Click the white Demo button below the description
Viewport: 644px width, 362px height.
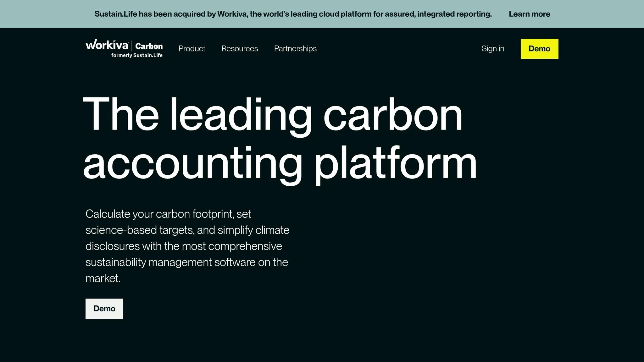tap(104, 309)
